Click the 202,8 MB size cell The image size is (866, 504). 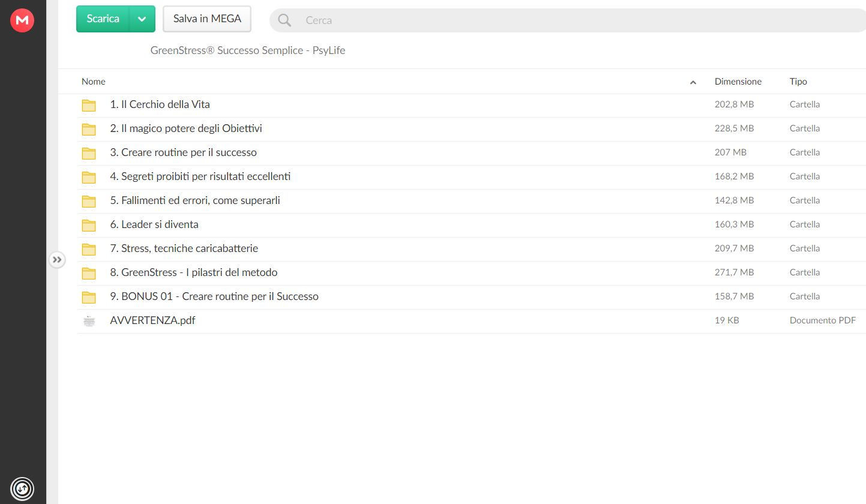click(x=734, y=104)
